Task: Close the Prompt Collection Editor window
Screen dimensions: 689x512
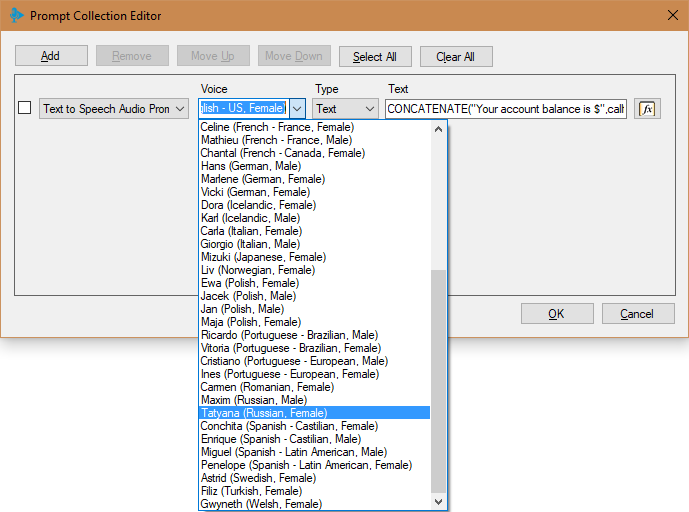Action: (672, 15)
